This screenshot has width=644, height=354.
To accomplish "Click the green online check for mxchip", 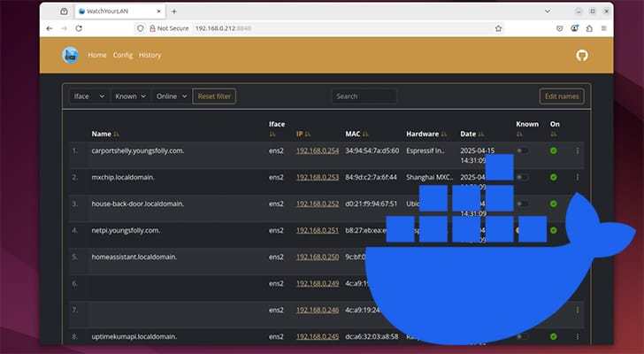I will (x=554, y=177).
